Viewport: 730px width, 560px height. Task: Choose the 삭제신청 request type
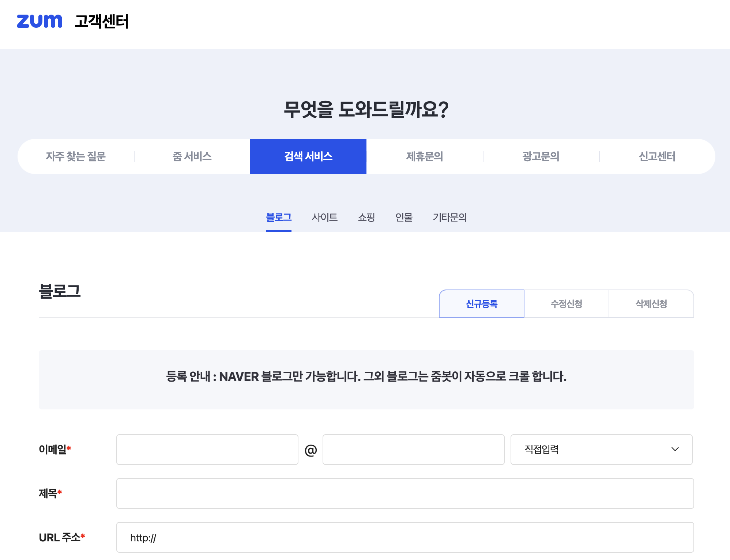tap(651, 304)
